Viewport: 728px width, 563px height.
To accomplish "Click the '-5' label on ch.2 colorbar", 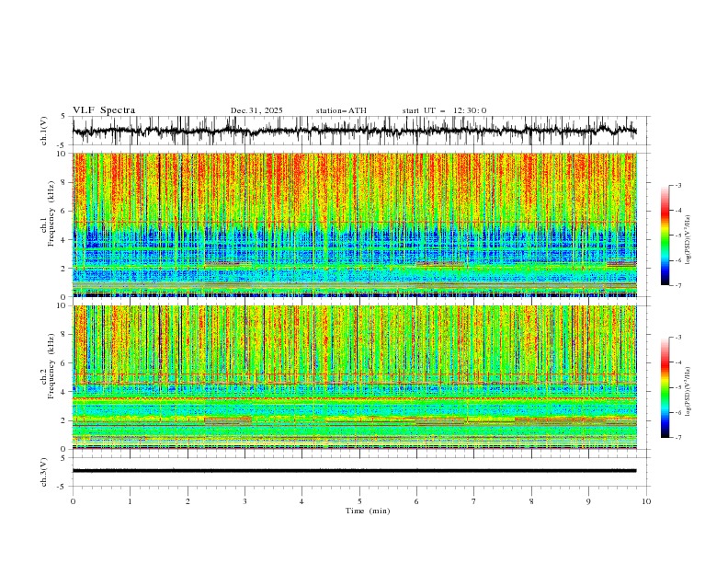I will point(677,387).
